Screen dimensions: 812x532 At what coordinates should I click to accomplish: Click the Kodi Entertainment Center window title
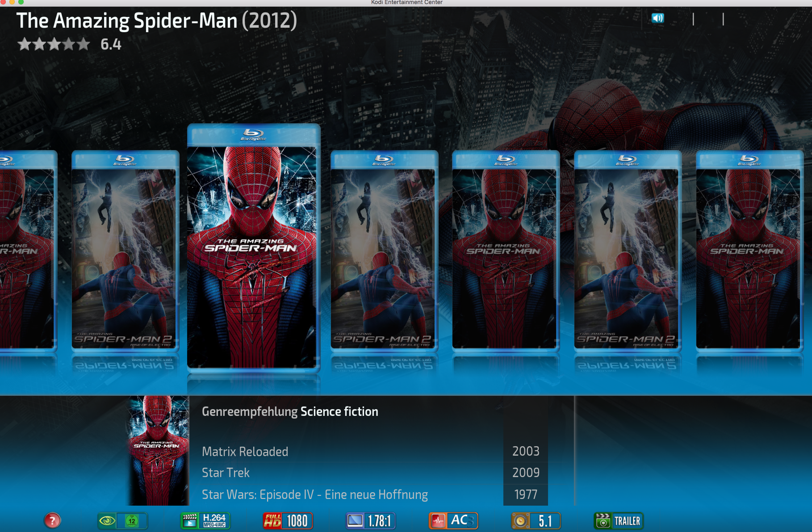(x=407, y=2)
